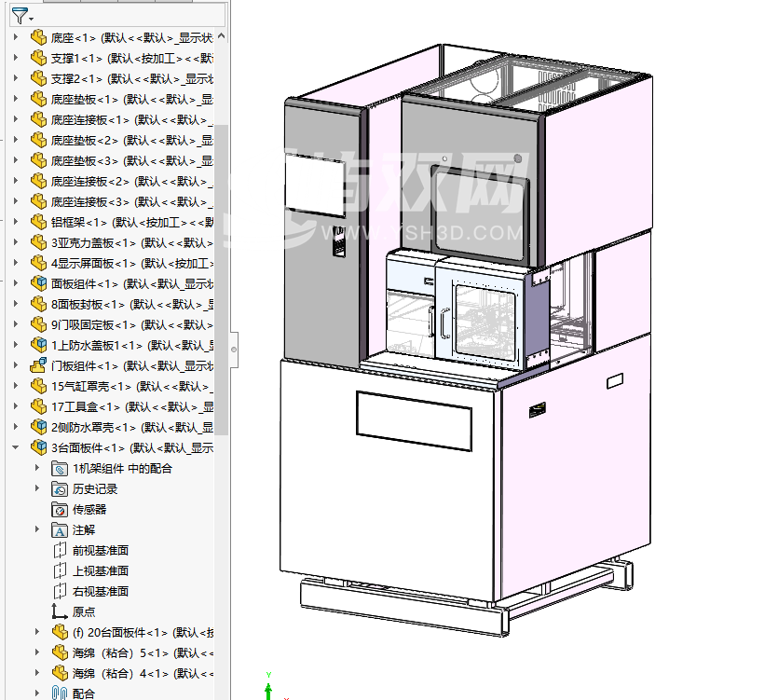Viewport: 778px width, 700px height.
Task: Select the 底座垫板<3> tree item
Action: tap(132, 161)
